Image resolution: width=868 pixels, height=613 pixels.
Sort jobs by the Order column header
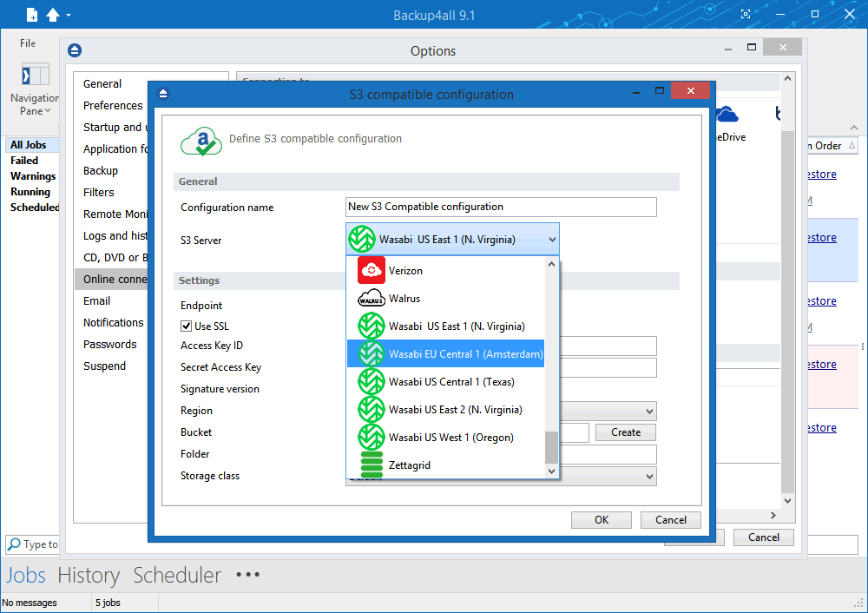(831, 146)
